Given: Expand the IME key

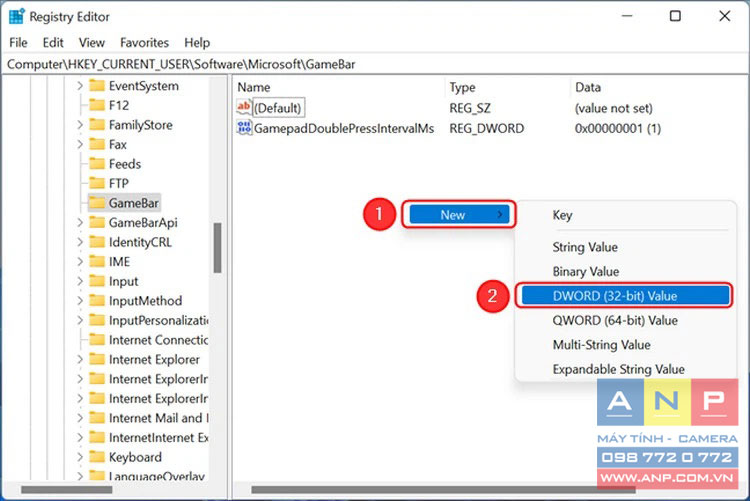Looking at the screenshot, I should click(80, 262).
